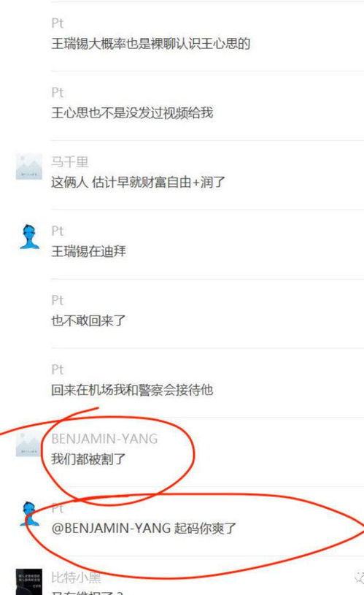Screen dimensions: 364x595
Task: Select message 我们都被割了
Action: tap(88, 459)
